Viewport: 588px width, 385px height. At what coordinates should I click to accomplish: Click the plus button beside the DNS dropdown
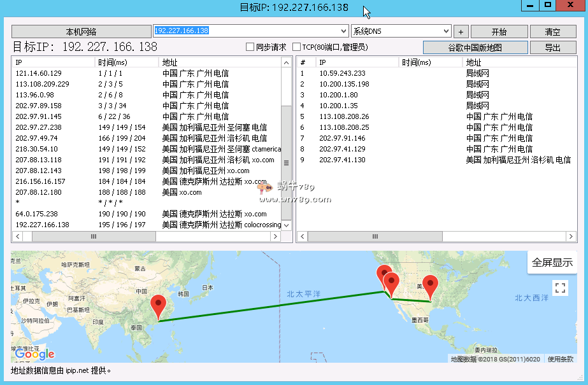click(461, 32)
